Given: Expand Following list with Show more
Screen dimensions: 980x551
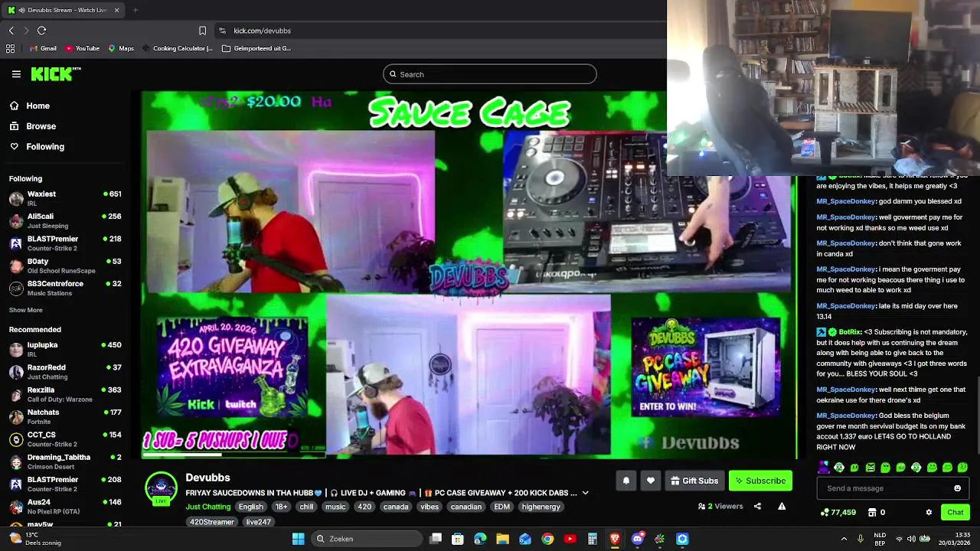Looking at the screenshot, I should click(25, 310).
